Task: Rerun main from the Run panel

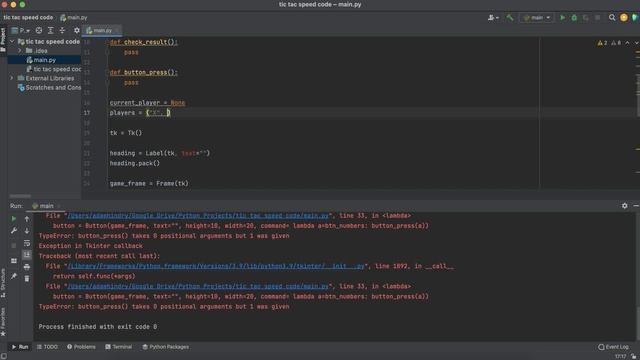Action: pos(13,219)
